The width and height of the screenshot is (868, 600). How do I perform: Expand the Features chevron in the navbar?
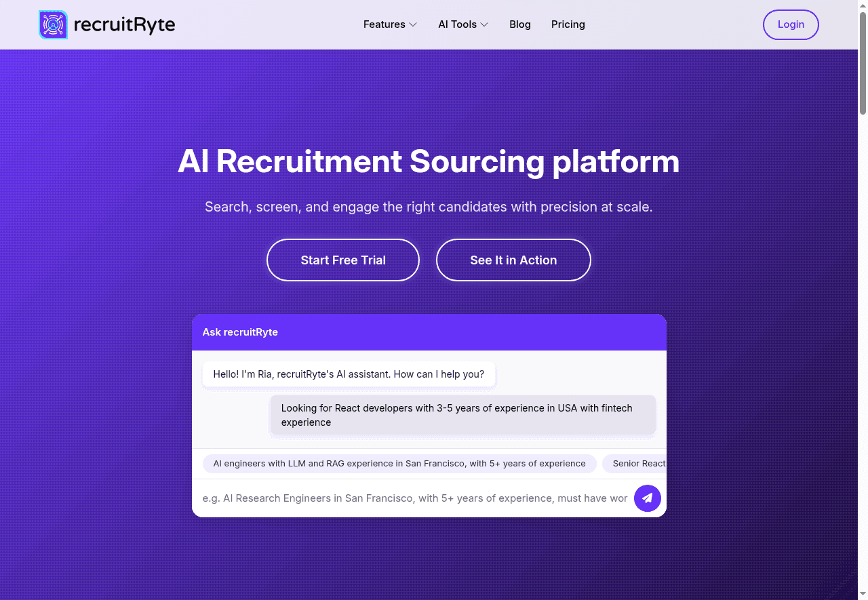412,24
